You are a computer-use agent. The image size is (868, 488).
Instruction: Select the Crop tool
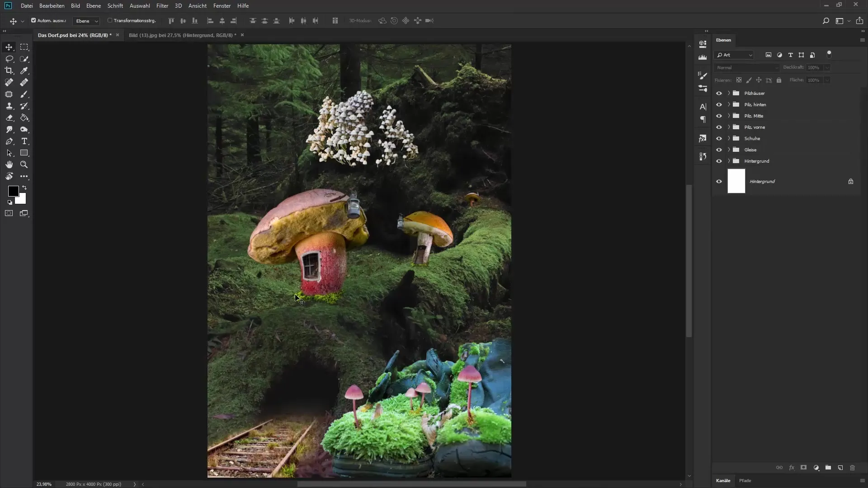[9, 70]
